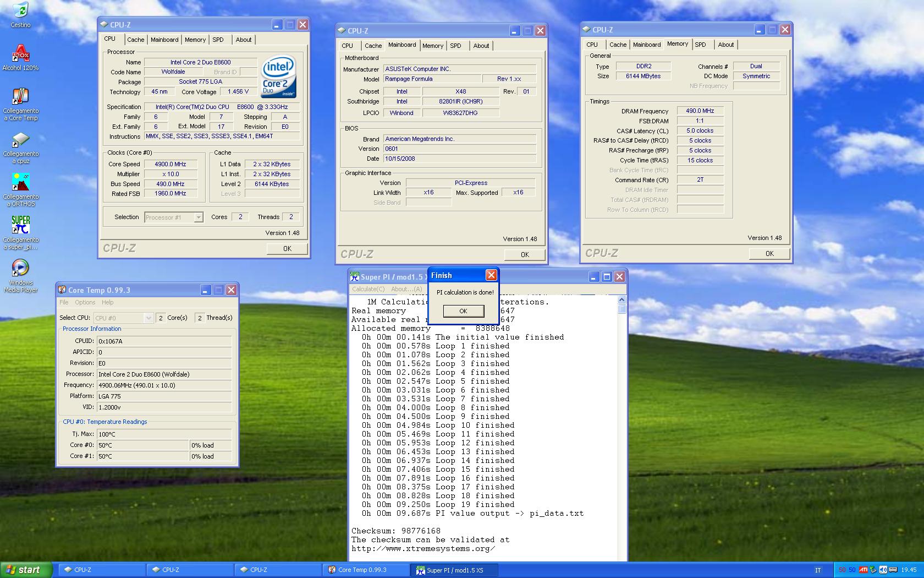Click the Super PI scrollbar up arrow
The image size is (924, 578).
tap(621, 300)
